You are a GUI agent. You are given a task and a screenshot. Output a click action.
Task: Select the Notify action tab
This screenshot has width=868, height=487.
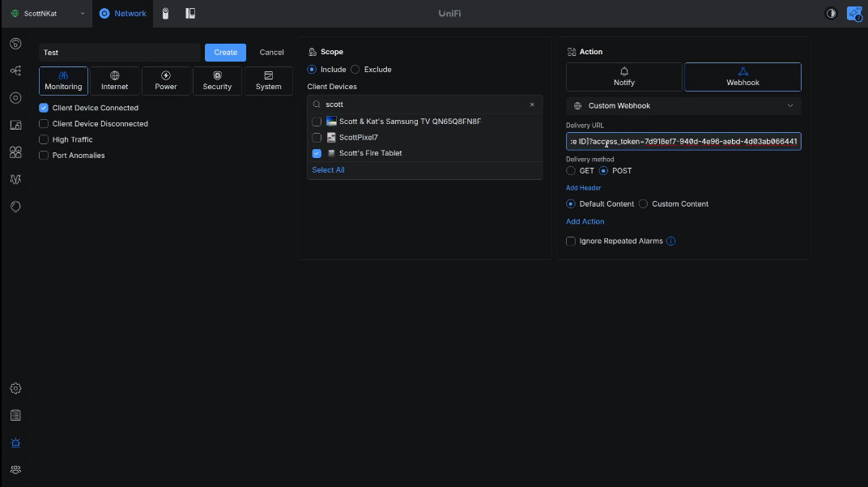[623, 77]
